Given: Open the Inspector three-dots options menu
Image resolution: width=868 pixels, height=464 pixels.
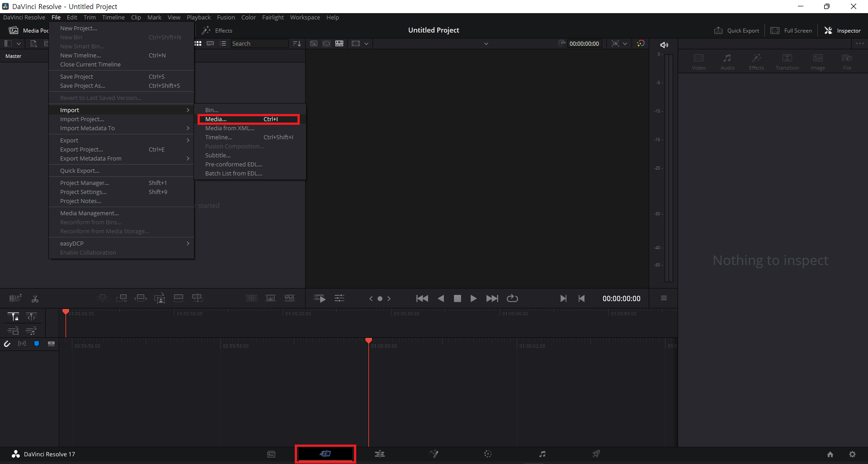Looking at the screenshot, I should [859, 43].
